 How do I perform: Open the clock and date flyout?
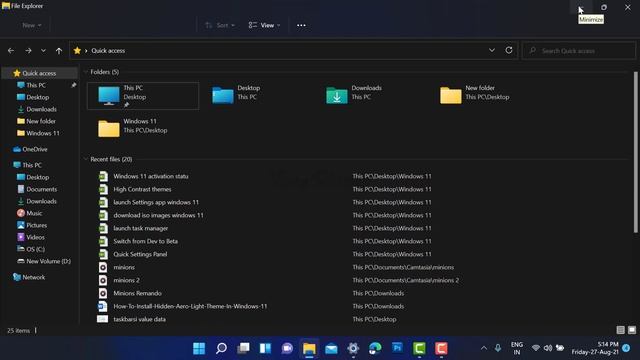click(595, 348)
